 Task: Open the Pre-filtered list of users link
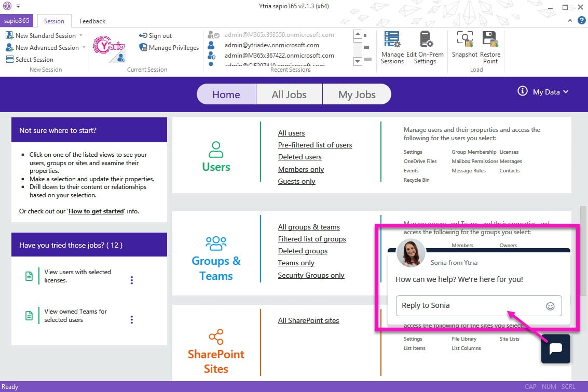pyautogui.click(x=315, y=145)
